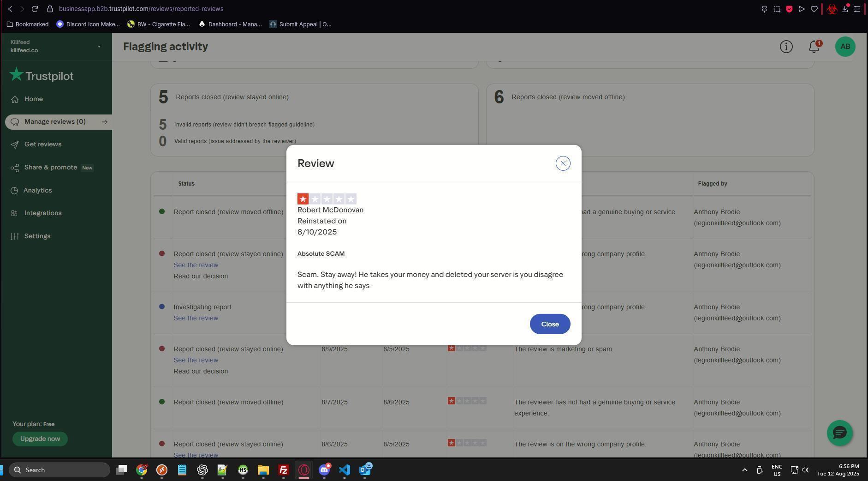Open the Discord Icon Maker bookmark

coord(88,24)
